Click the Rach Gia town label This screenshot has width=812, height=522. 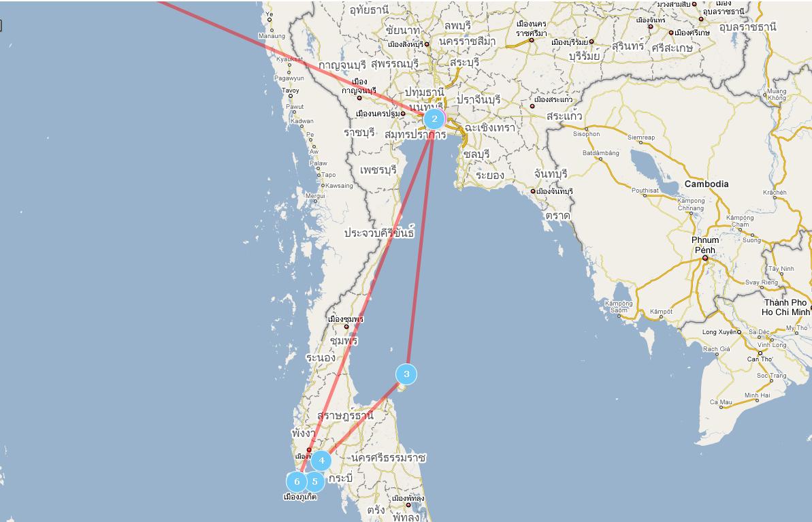(716, 349)
